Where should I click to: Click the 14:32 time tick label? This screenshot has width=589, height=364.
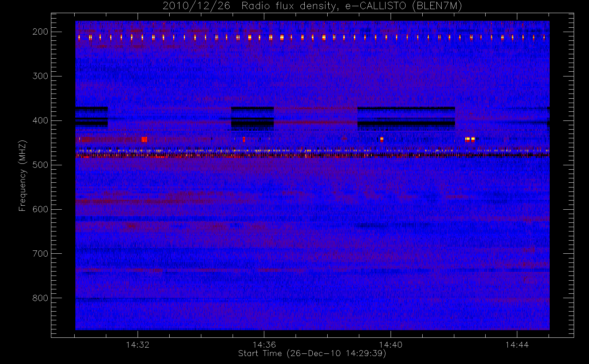(138, 345)
